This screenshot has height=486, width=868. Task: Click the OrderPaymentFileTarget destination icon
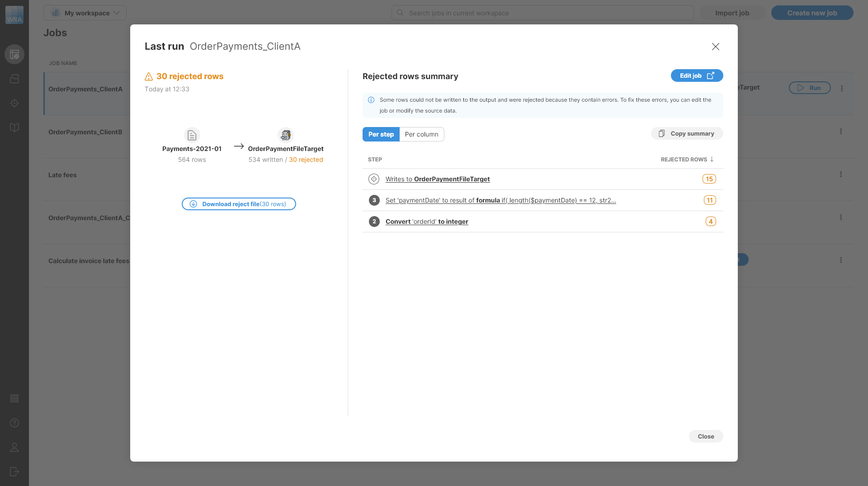(285, 135)
